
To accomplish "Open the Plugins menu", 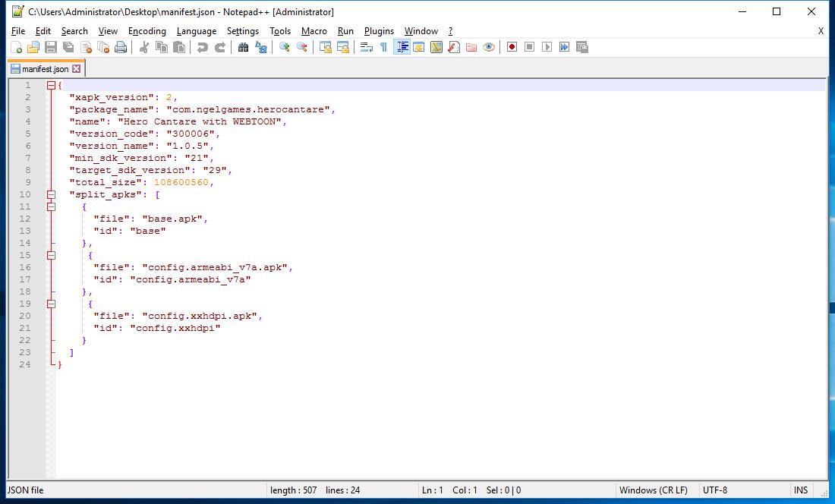I will click(x=379, y=31).
